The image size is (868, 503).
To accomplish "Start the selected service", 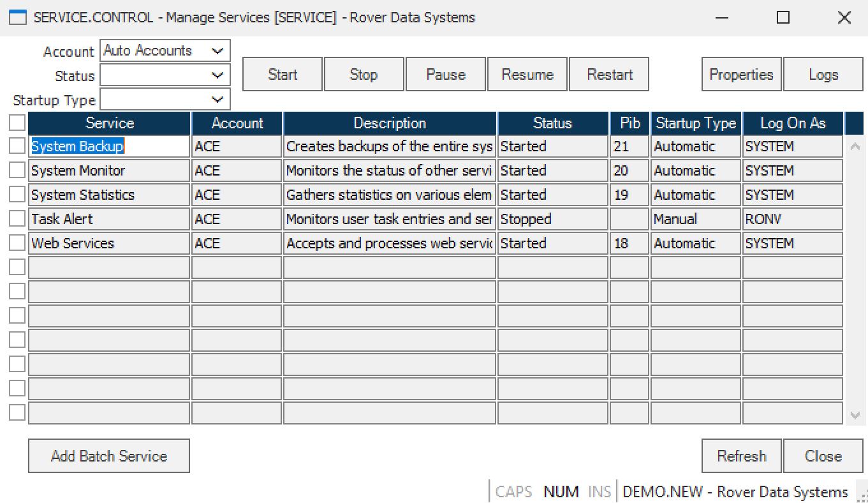I will (282, 74).
